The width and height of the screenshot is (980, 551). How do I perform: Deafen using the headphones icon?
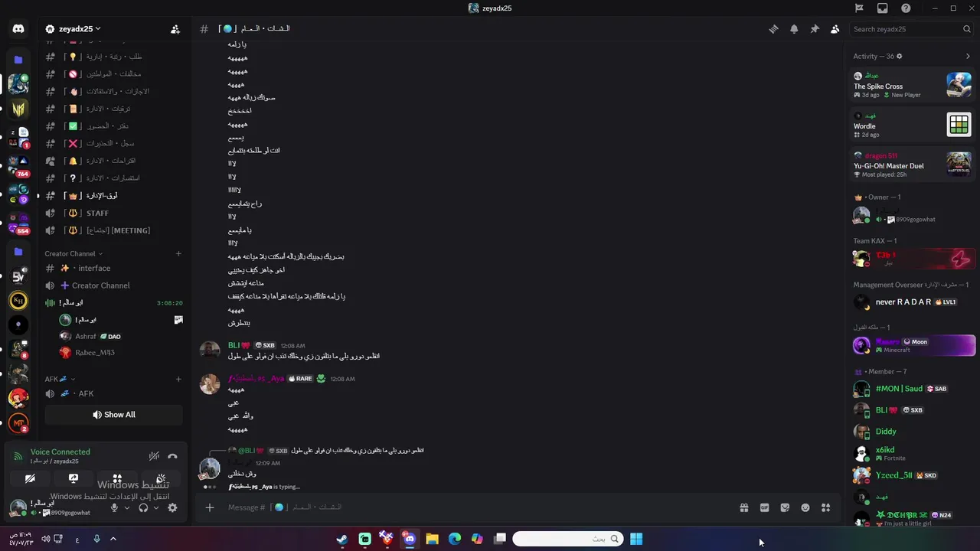(x=143, y=507)
